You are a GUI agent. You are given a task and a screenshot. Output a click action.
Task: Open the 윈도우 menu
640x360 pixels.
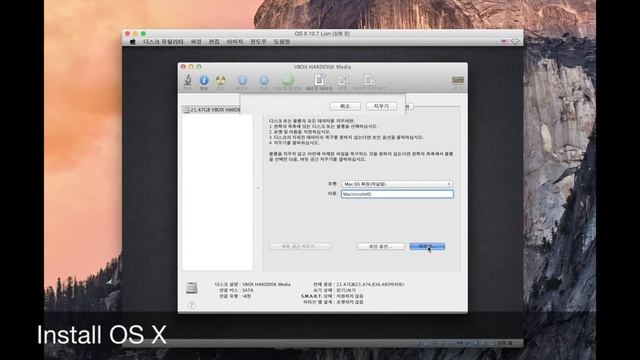(x=258, y=42)
